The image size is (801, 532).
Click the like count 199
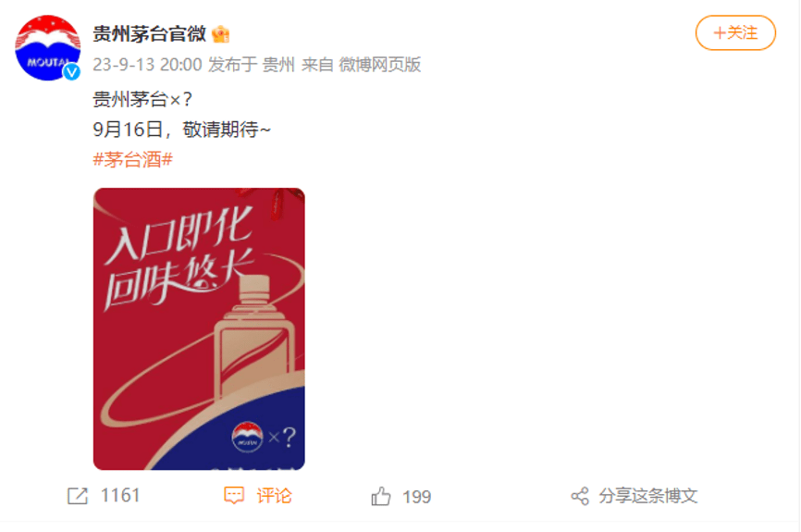[x=417, y=497]
